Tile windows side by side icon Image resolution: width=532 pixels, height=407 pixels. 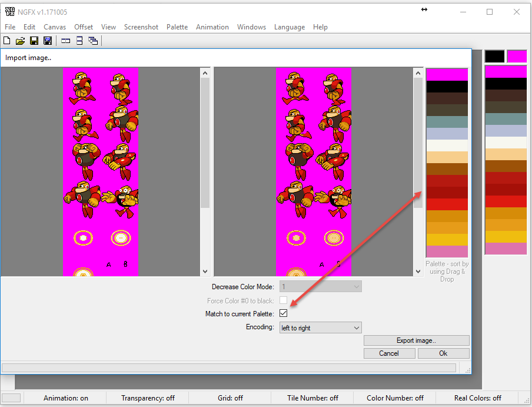click(x=65, y=41)
